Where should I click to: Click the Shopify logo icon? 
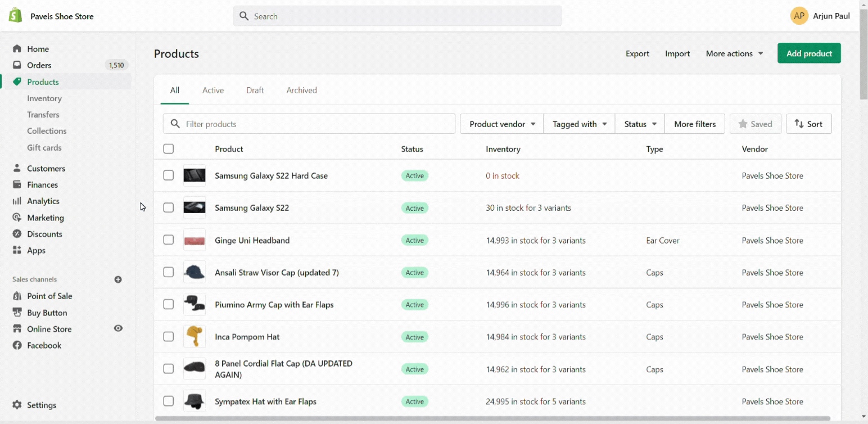tap(16, 16)
